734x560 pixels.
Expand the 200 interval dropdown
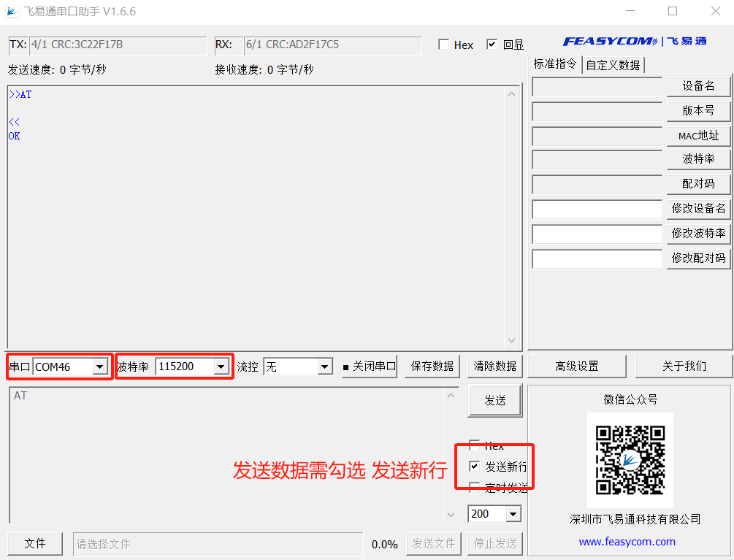(x=513, y=514)
